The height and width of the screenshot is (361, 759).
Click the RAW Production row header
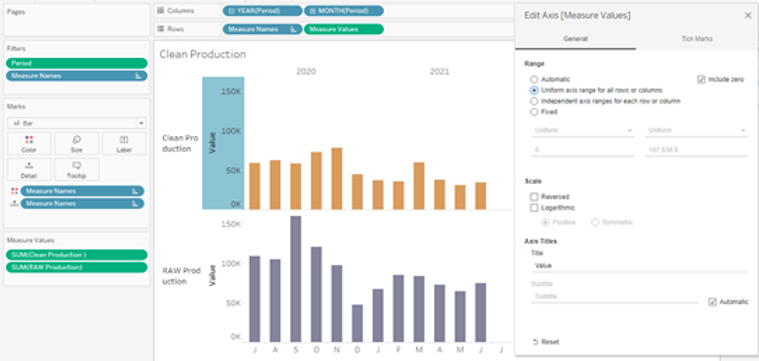(181, 276)
